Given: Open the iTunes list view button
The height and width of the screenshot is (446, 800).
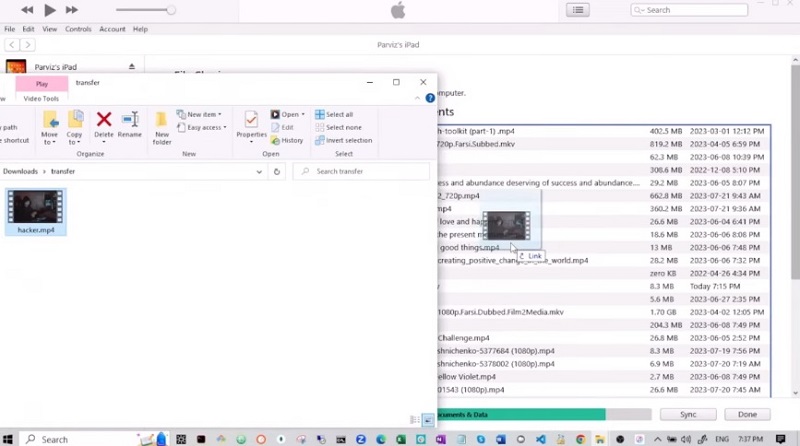Looking at the screenshot, I should pyautogui.click(x=578, y=10).
